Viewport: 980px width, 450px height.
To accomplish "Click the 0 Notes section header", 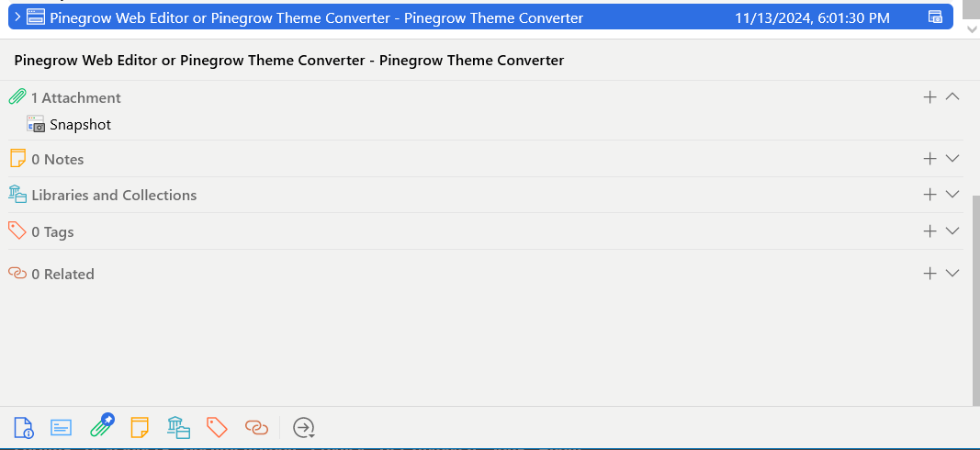I will (58, 160).
